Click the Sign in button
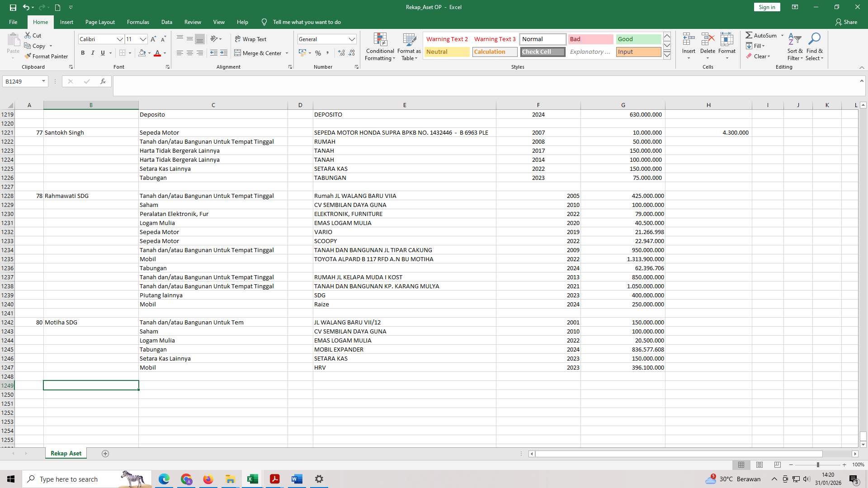The image size is (868, 488). point(766,7)
